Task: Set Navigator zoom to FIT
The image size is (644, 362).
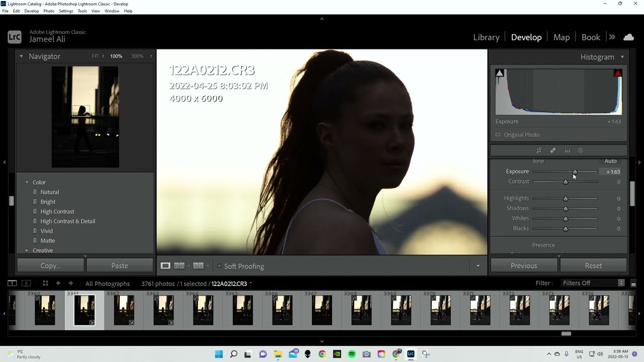Action: click(x=95, y=56)
